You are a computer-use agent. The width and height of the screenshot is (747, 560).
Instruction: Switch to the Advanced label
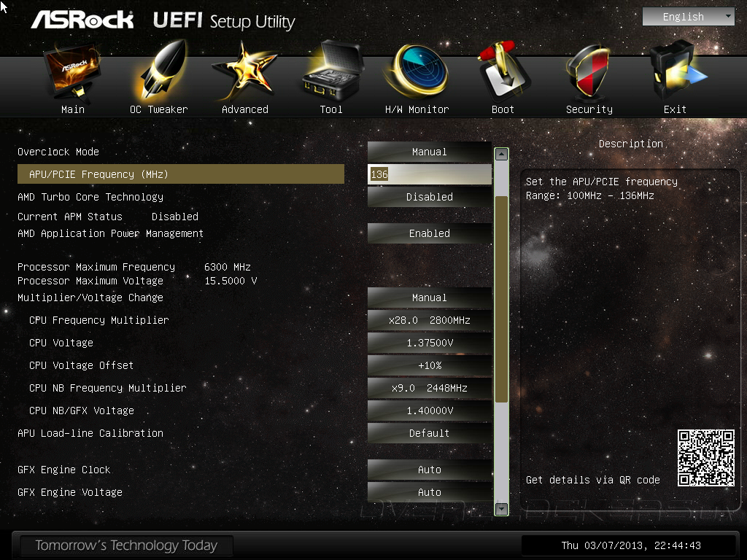pyautogui.click(x=245, y=109)
